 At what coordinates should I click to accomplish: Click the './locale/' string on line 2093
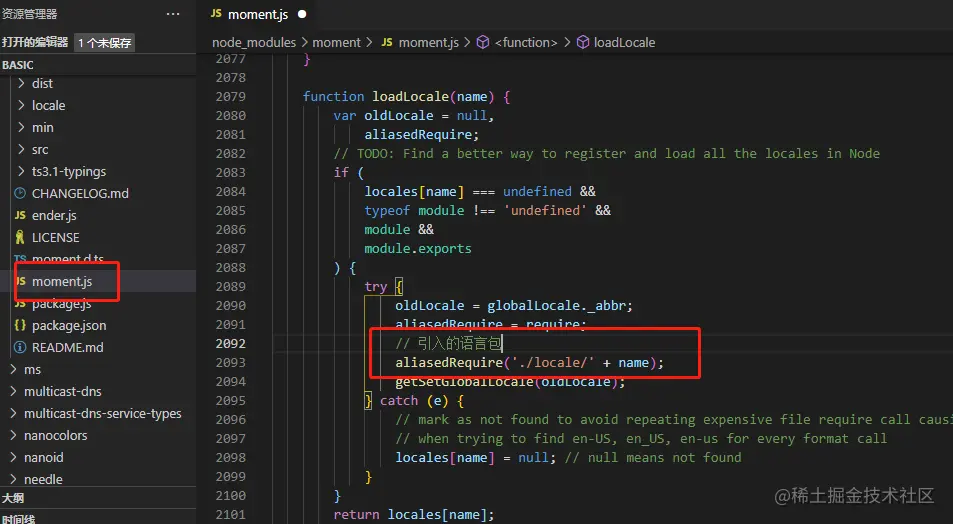(552, 362)
